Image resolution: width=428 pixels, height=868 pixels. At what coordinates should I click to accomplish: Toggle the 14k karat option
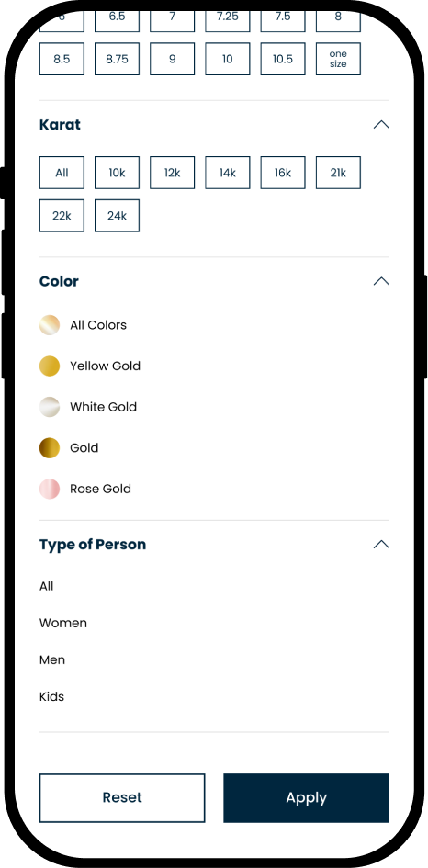tap(228, 173)
